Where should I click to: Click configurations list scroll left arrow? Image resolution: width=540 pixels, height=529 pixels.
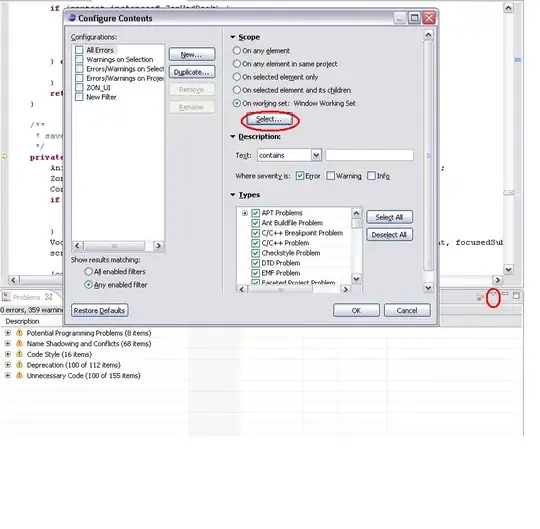coord(77,246)
